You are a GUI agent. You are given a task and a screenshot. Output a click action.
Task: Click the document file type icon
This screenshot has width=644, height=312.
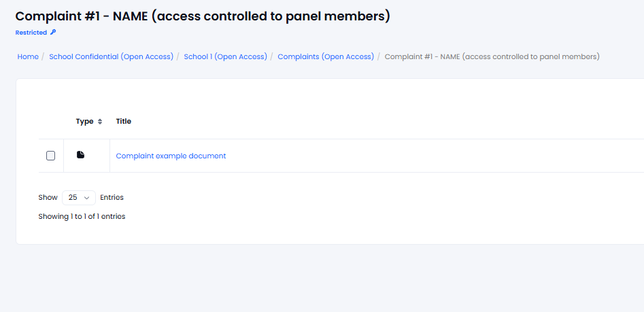pyautogui.click(x=80, y=155)
